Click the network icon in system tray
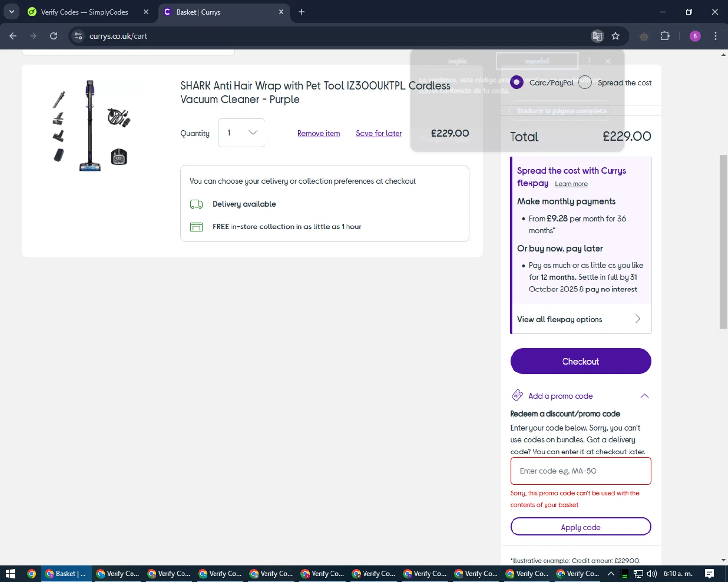This screenshot has width=728, height=582. click(638, 574)
